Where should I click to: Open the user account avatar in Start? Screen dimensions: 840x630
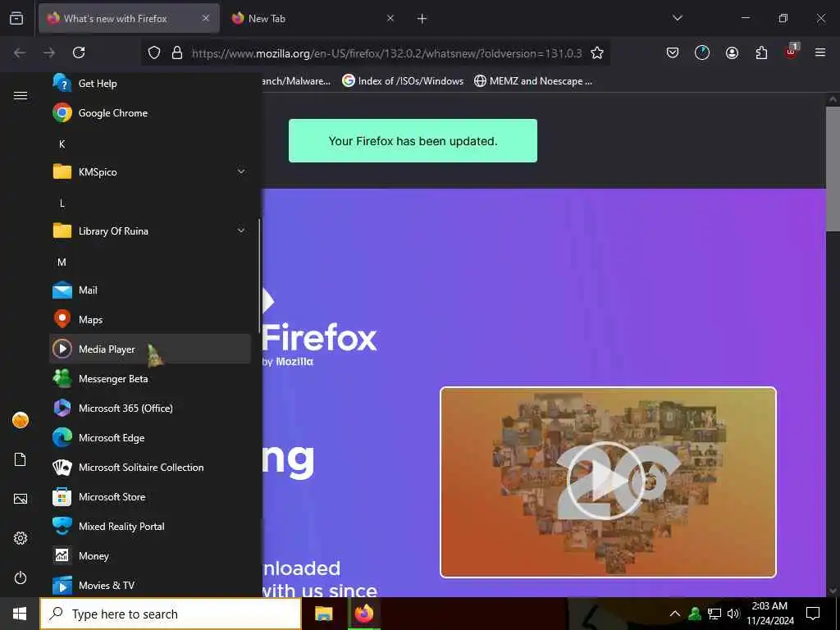click(x=21, y=420)
